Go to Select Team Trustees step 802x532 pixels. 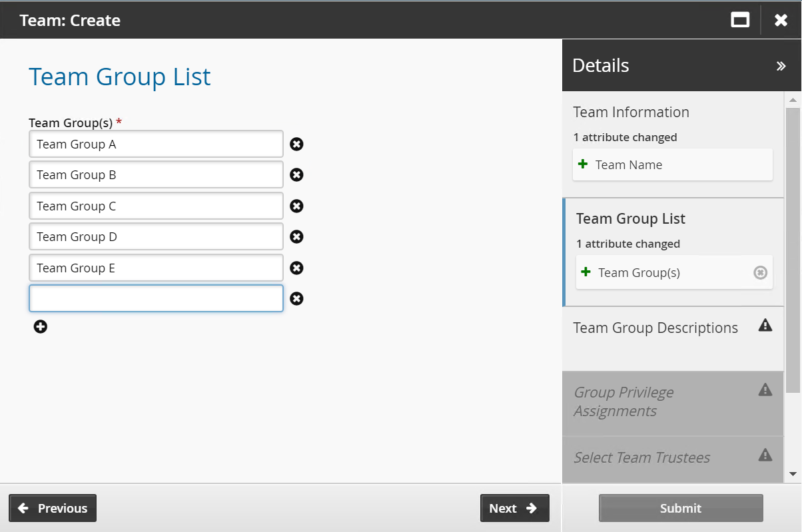click(x=641, y=457)
